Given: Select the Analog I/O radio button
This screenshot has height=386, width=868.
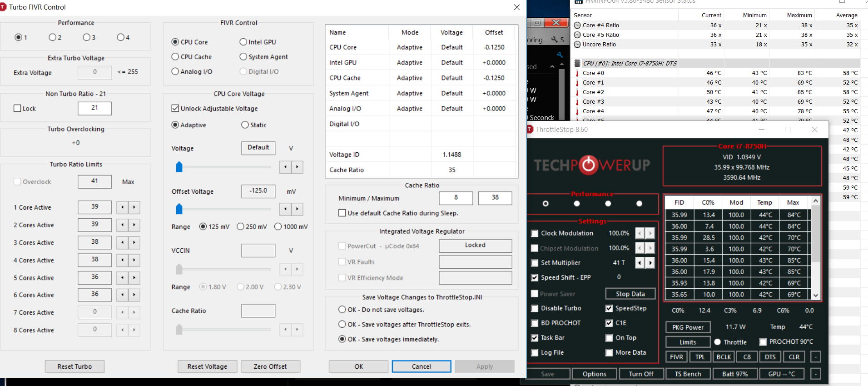Looking at the screenshot, I should pos(175,71).
